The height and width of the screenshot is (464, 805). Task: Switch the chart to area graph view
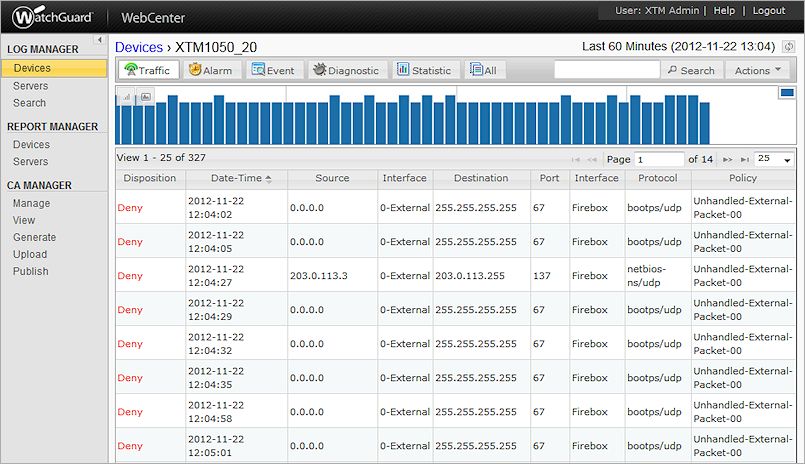(145, 97)
